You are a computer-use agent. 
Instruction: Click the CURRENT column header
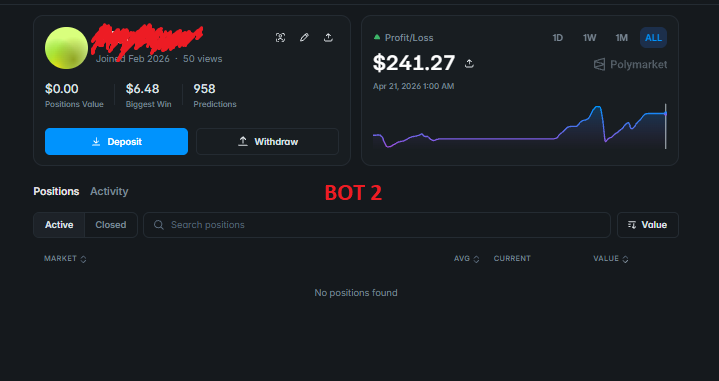click(512, 259)
